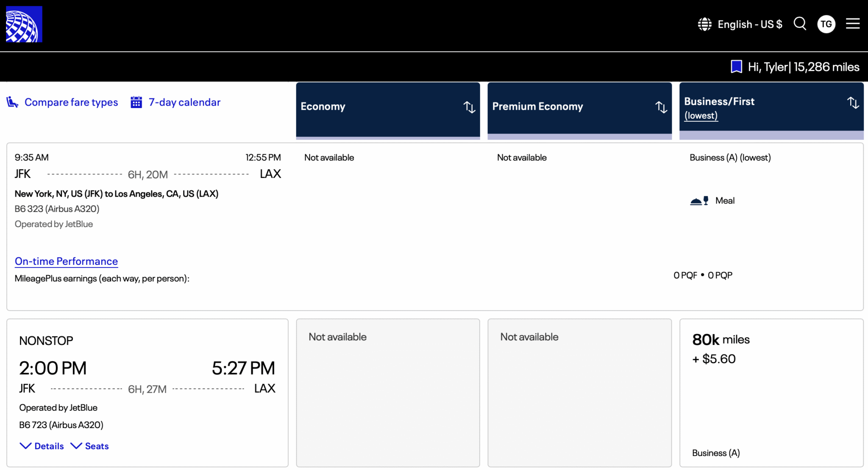This screenshot has width=868, height=470.
Task: Open the On-time Performance link
Action: click(66, 261)
